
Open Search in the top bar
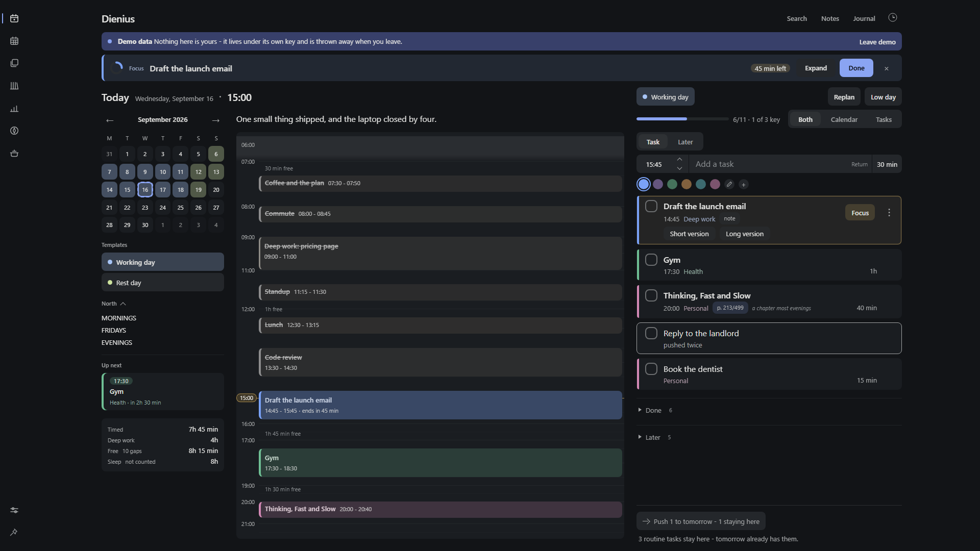tap(796, 18)
